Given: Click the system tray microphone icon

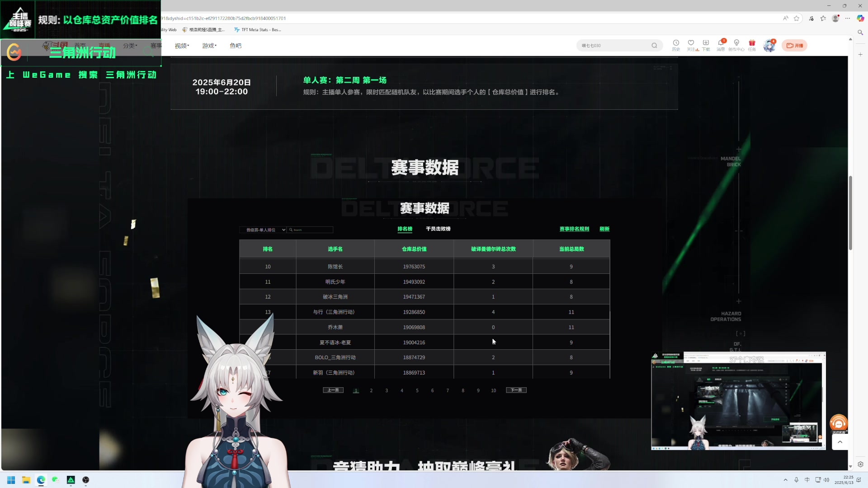Looking at the screenshot, I should [796, 480].
